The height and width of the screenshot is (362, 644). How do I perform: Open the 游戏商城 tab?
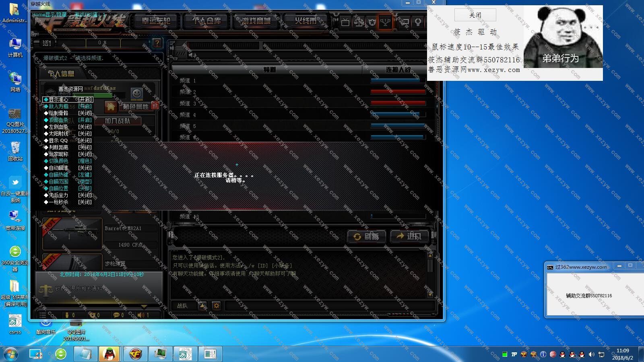(256, 21)
